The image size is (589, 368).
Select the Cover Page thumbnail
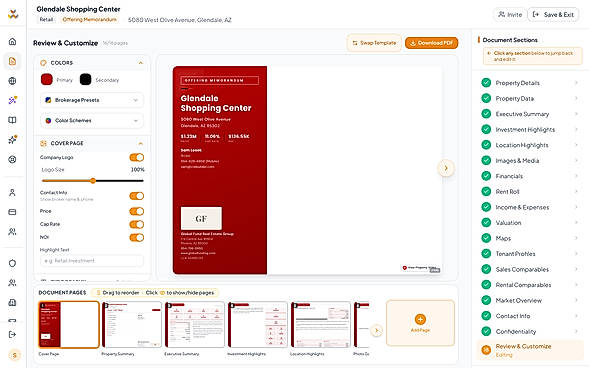coord(69,325)
